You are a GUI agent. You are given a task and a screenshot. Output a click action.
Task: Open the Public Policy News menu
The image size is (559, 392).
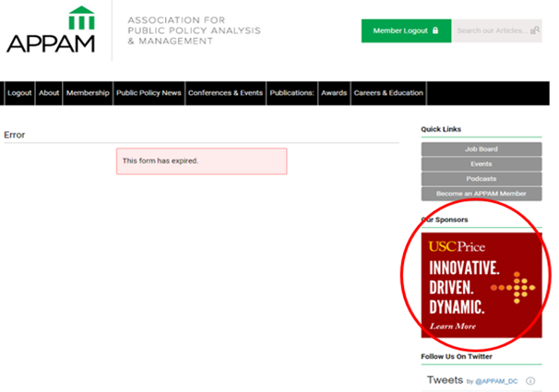[149, 93]
